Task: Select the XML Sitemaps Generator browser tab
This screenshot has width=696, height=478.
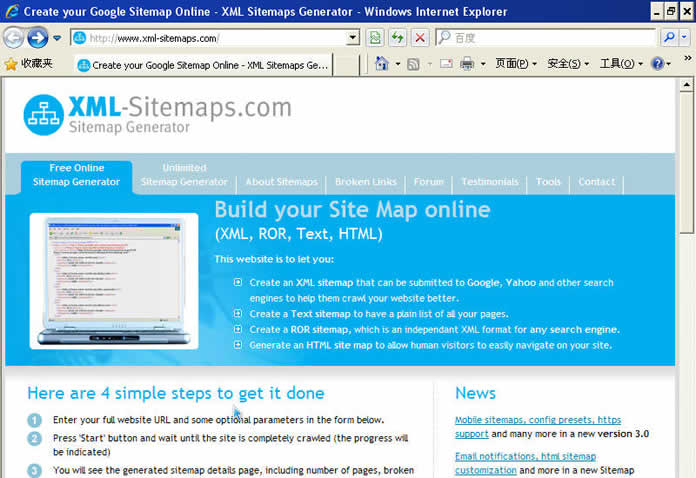Action: 204,65
